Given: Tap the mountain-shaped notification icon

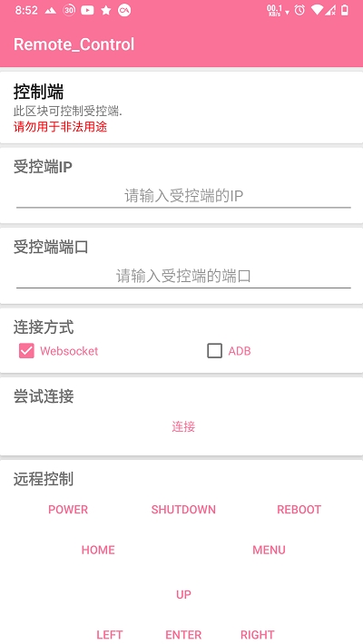Looking at the screenshot, I should pos(51,11).
